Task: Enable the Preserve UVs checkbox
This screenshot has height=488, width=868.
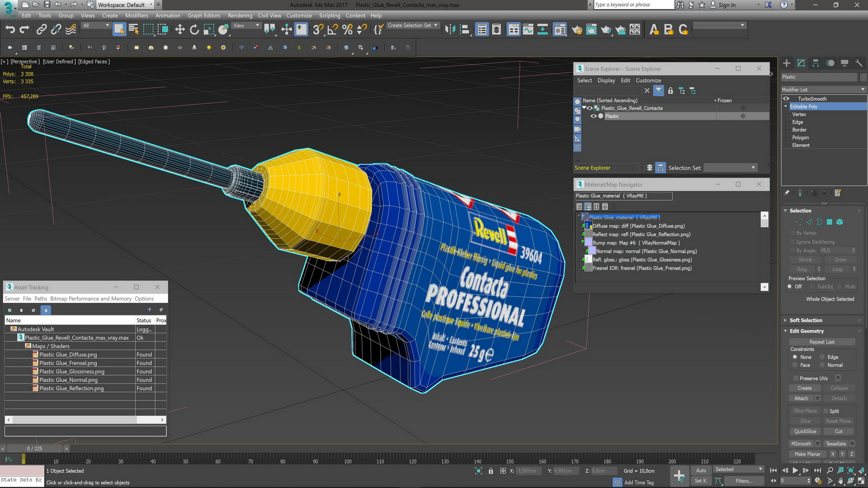Action: (x=796, y=378)
